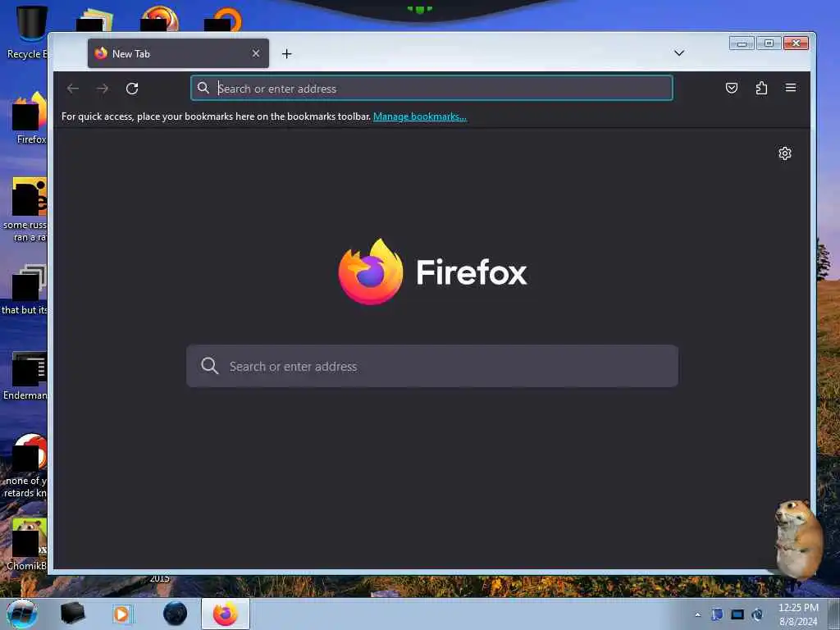Open the Recycle Bin desktop icon
The height and width of the screenshot is (630, 840).
click(28, 31)
